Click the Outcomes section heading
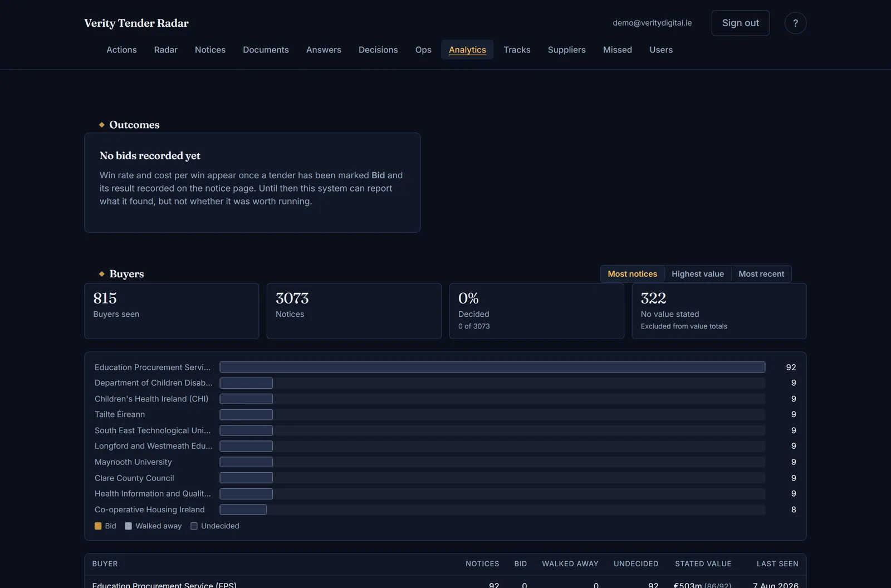 click(134, 125)
